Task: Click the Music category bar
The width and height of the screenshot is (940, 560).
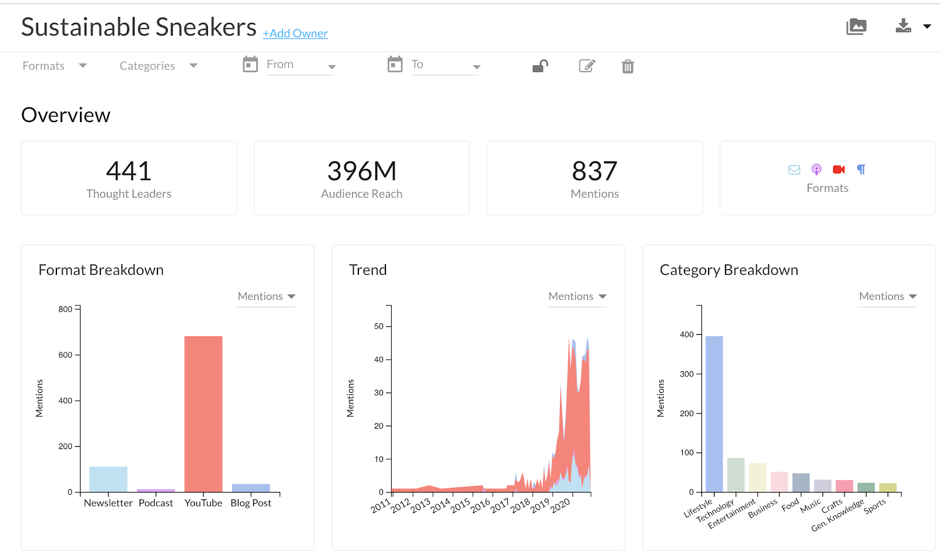Action: click(822, 485)
